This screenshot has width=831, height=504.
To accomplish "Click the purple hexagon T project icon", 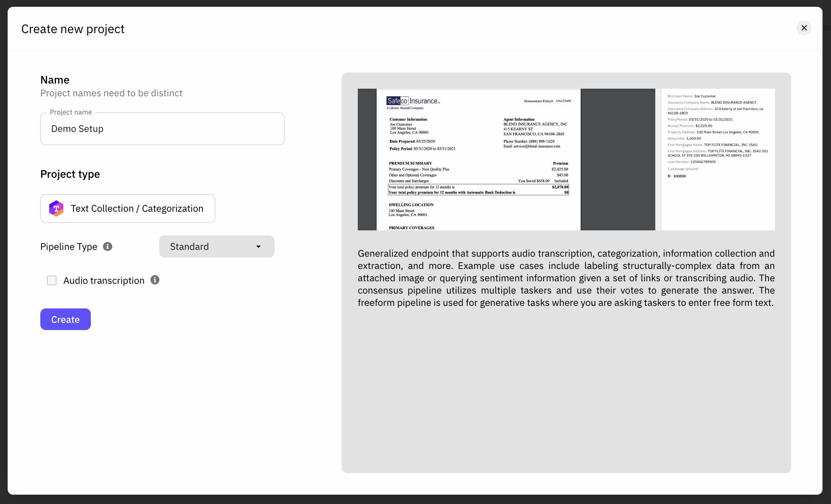I will pos(56,208).
